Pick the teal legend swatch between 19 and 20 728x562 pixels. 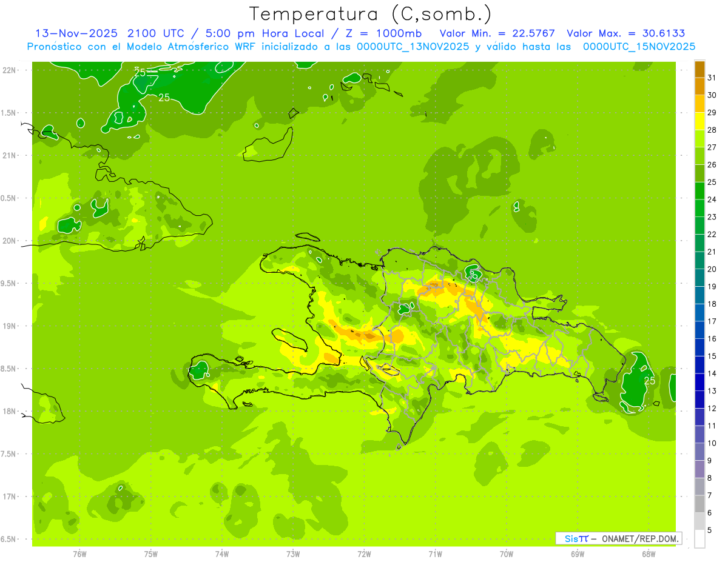pos(700,278)
